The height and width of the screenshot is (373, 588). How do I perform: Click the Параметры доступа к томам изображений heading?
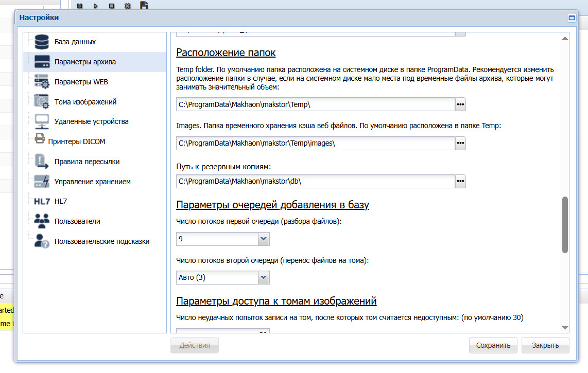tap(276, 301)
